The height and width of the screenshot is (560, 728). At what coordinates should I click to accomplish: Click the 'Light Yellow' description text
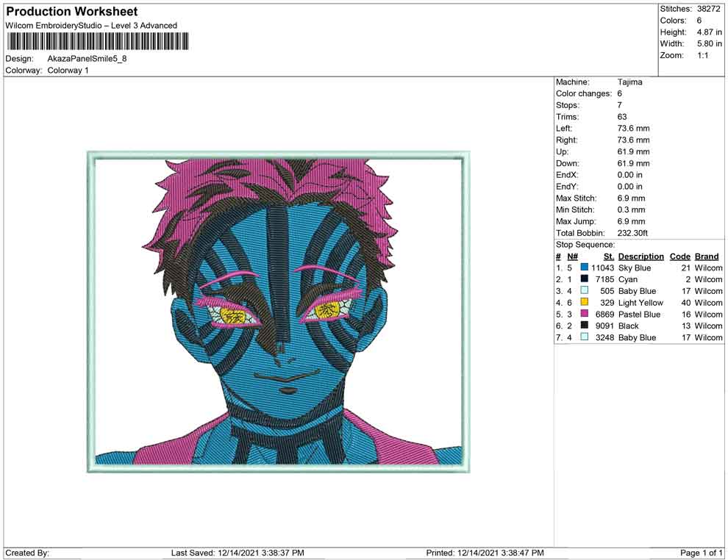tap(640, 303)
